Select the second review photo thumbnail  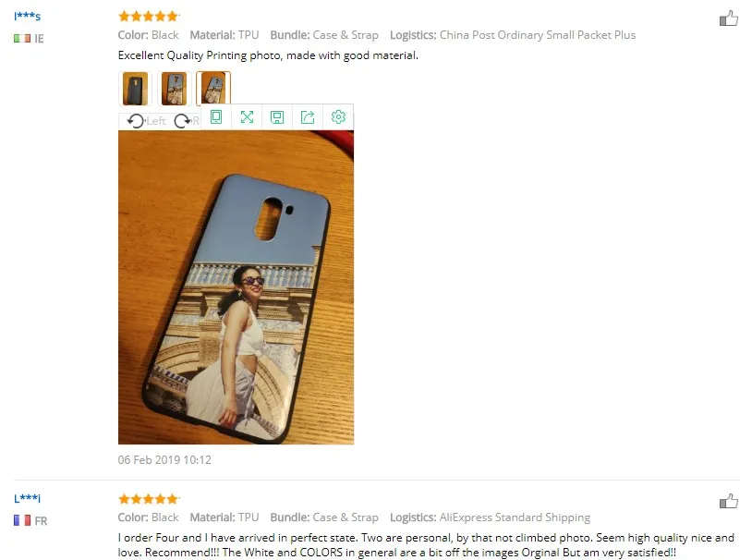[175, 89]
